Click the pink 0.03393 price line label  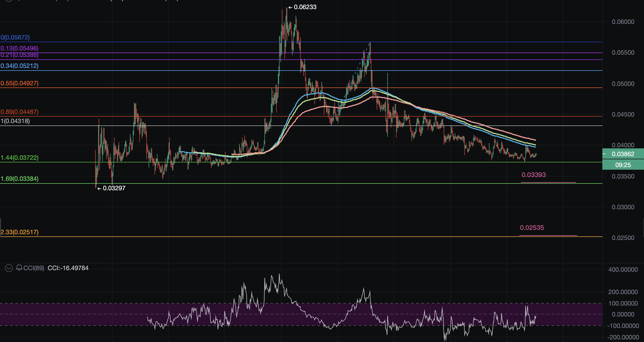pyautogui.click(x=533, y=175)
